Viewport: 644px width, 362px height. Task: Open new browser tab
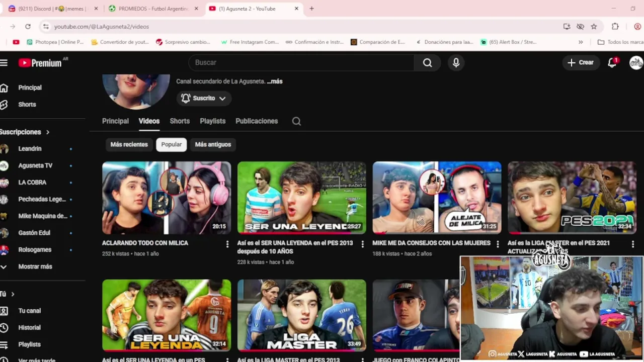[311, 9]
